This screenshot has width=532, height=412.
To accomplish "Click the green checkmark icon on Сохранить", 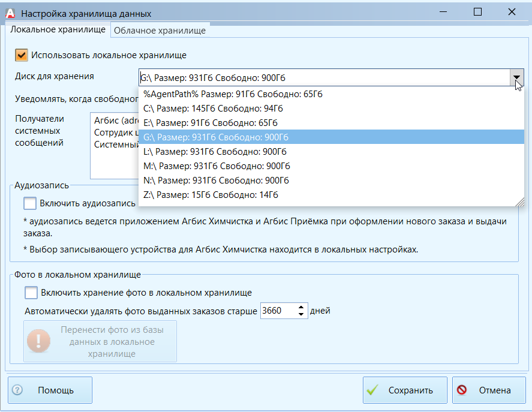I will pos(372,390).
